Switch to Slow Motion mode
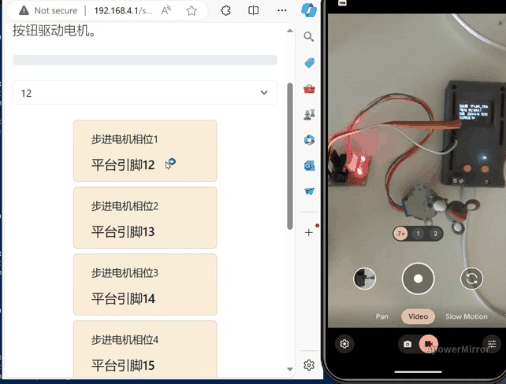Screen dimensions: 506x384 pos(466,316)
